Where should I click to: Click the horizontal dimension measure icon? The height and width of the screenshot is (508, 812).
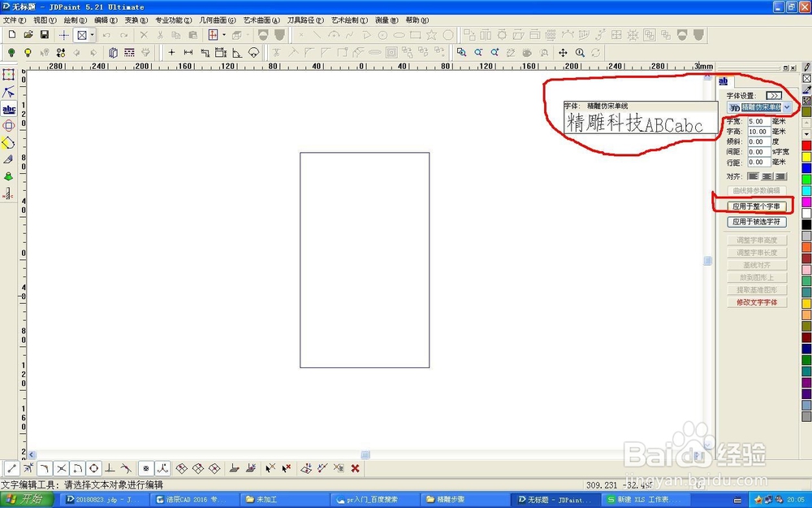[x=188, y=52]
